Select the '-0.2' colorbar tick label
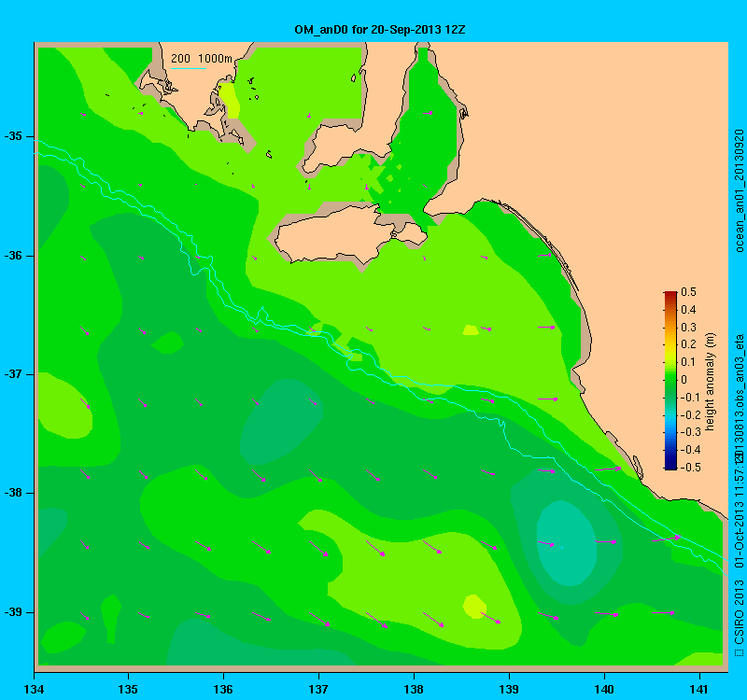 click(689, 414)
